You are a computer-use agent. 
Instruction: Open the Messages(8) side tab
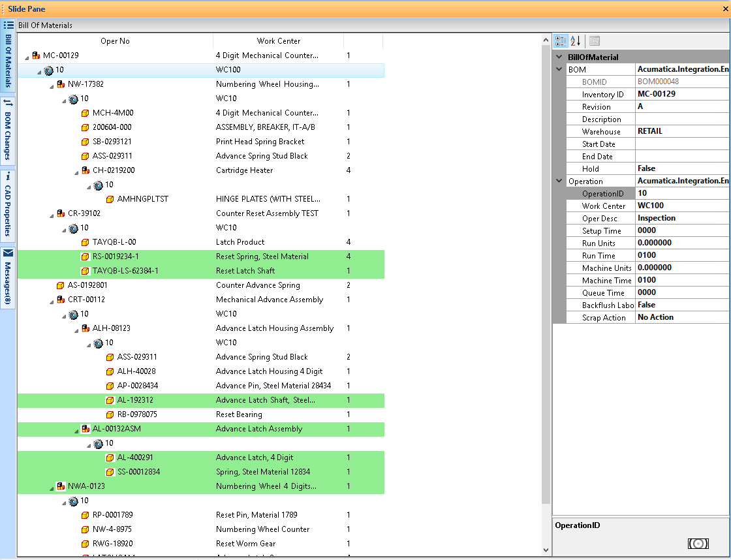[8, 278]
